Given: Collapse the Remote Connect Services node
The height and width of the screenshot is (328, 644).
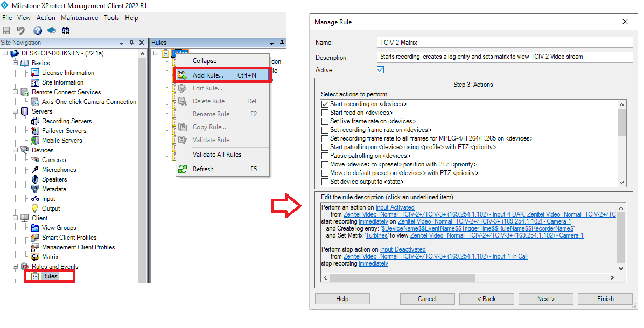Looking at the screenshot, I should 15,92.
